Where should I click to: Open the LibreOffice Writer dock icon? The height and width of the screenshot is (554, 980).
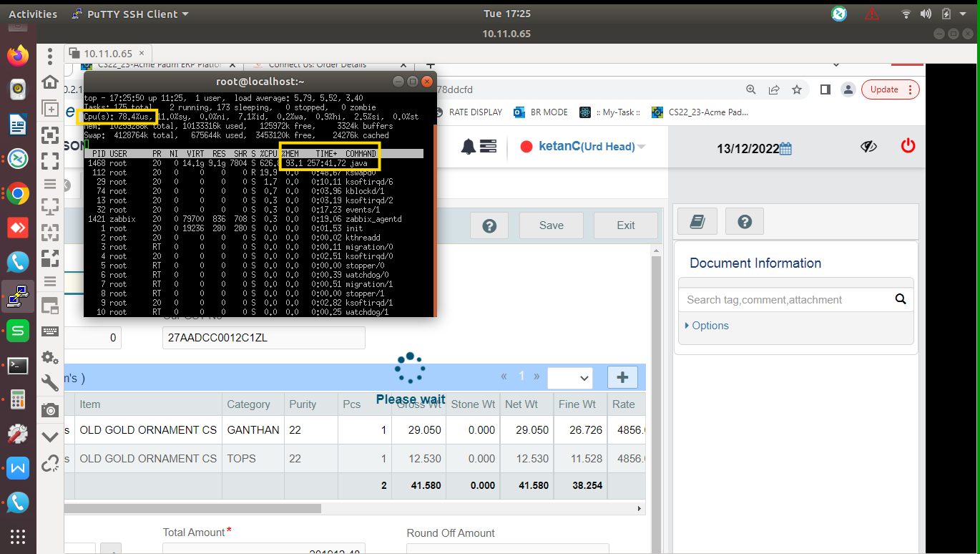coord(18,125)
